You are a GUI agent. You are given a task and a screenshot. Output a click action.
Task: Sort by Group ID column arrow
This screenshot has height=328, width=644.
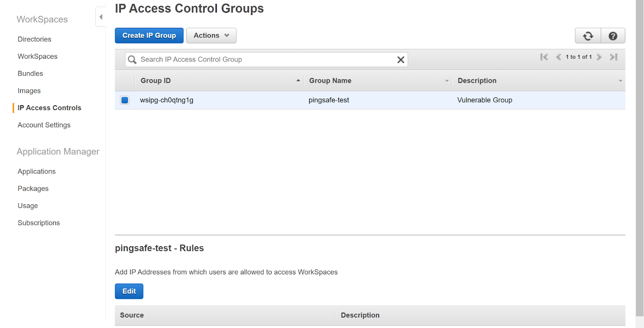(298, 81)
